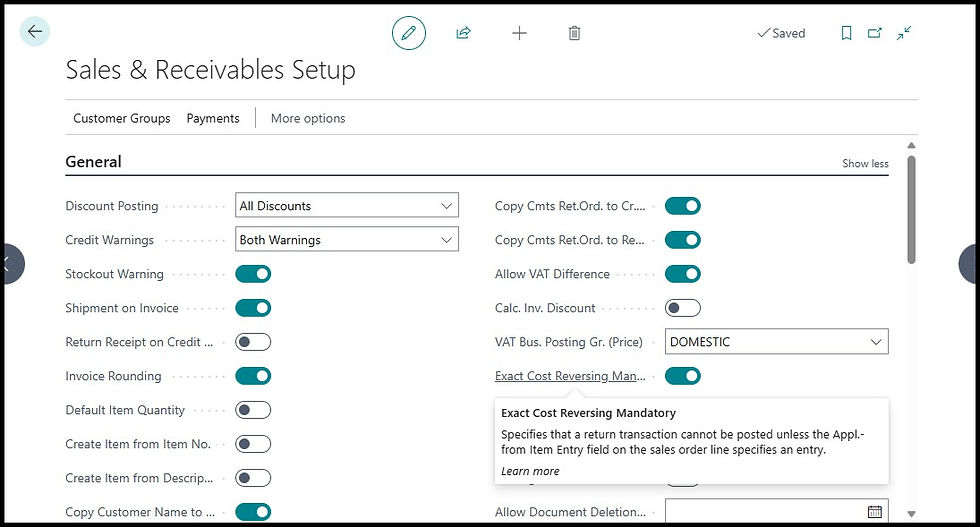Click Credit Warnings label
Image resolution: width=980 pixels, height=527 pixels.
coord(109,239)
